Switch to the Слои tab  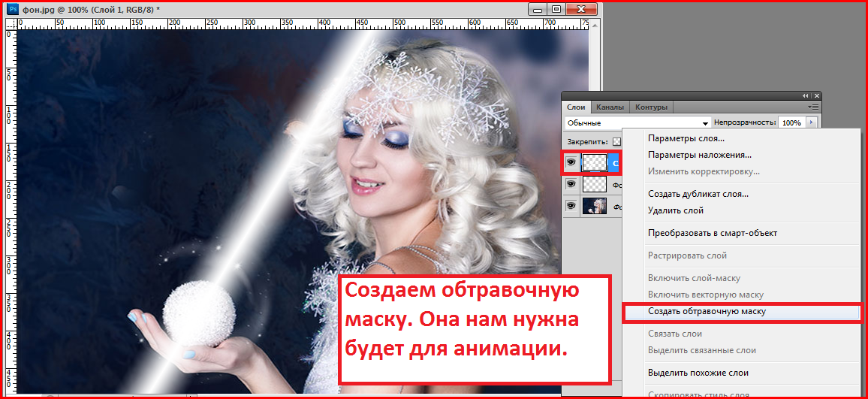click(576, 107)
